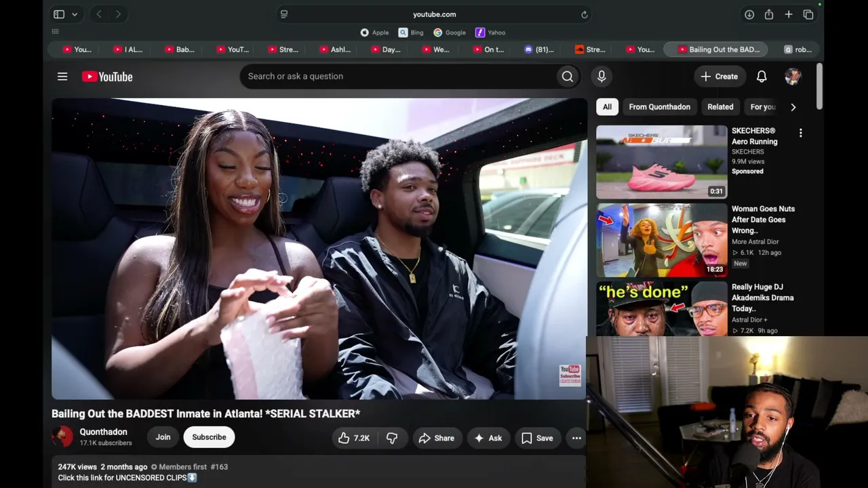Open the Apple favorite link

click(375, 33)
